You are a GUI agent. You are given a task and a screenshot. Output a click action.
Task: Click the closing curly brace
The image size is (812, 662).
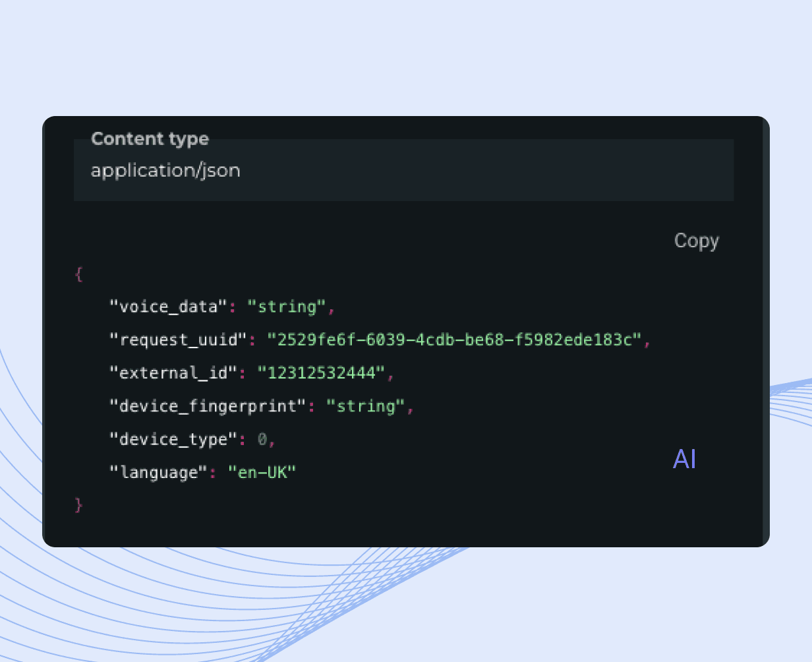point(79,505)
